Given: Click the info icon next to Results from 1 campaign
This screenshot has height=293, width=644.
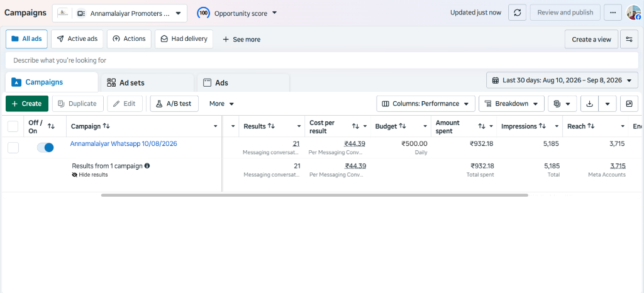Looking at the screenshot, I should tap(147, 166).
